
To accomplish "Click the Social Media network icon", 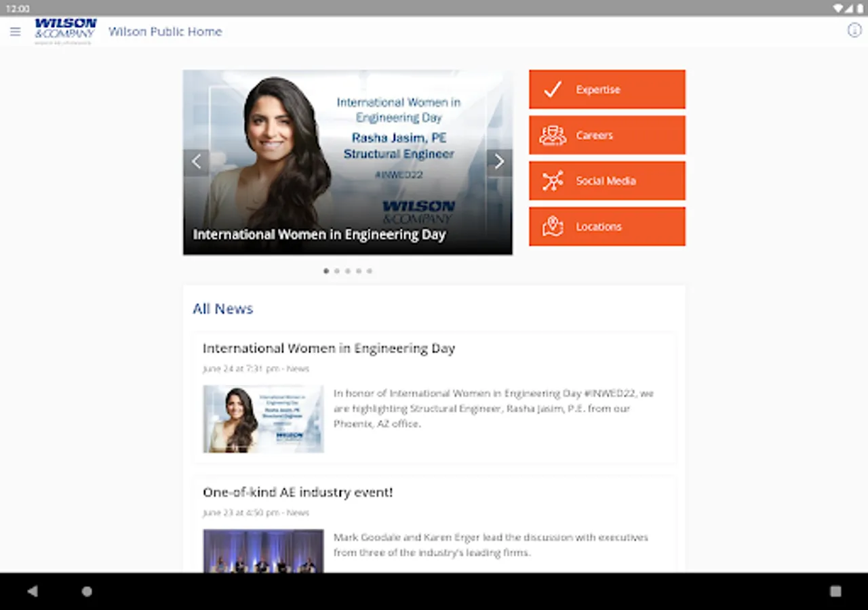I will [x=553, y=181].
